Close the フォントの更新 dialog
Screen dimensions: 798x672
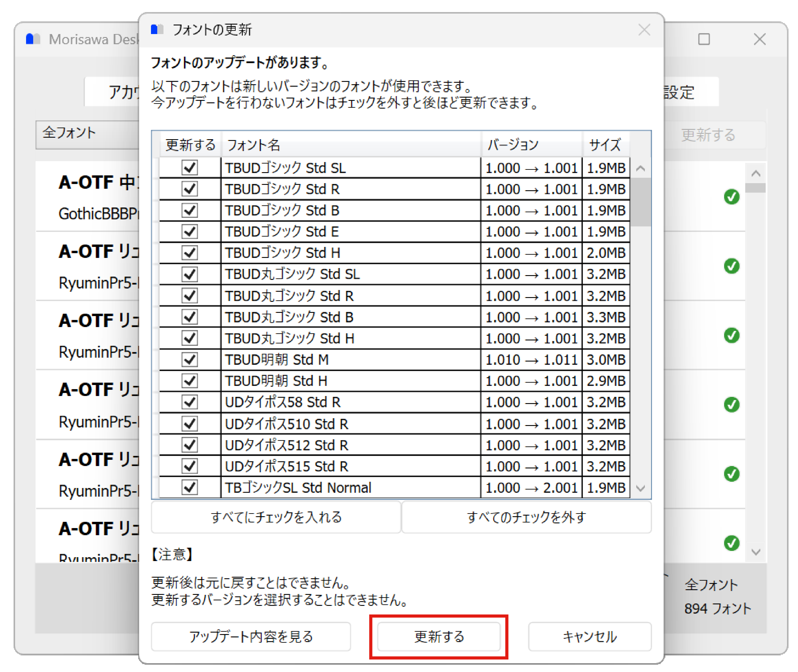(645, 30)
